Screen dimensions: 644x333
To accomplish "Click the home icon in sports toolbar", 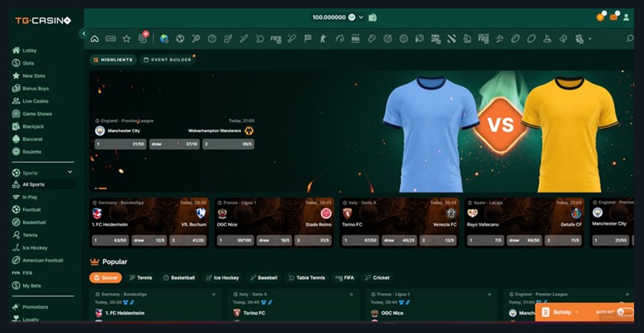I will [95, 38].
